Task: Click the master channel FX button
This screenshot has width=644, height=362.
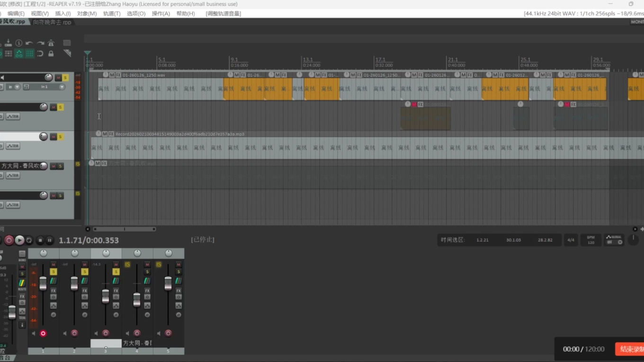Action: tap(22, 297)
